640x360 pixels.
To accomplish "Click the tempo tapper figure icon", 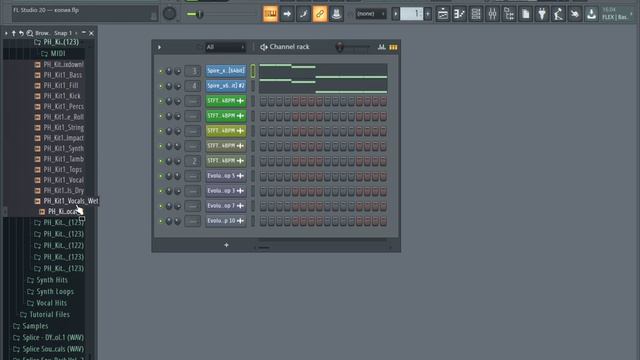I will click(558, 14).
